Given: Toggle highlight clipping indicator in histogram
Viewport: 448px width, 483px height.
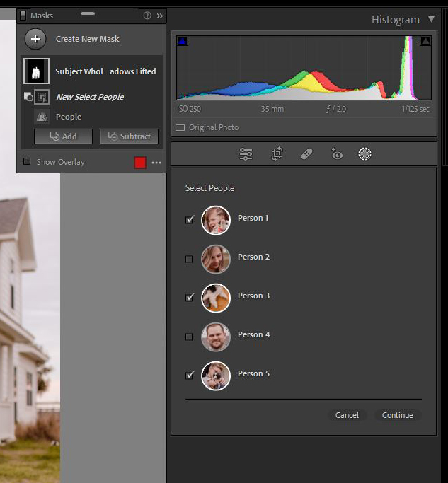Looking at the screenshot, I should click(425, 42).
